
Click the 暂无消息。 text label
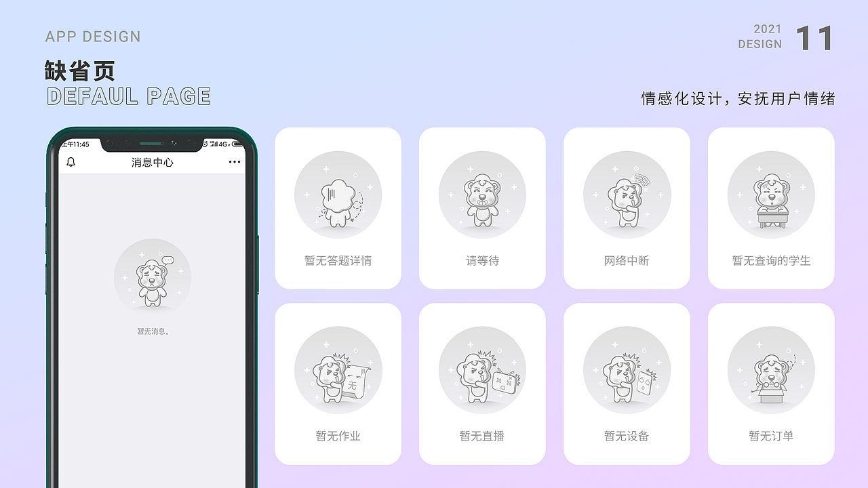click(153, 331)
